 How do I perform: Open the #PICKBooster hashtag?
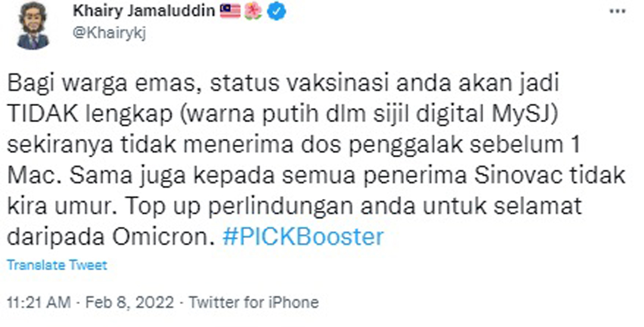(x=303, y=236)
